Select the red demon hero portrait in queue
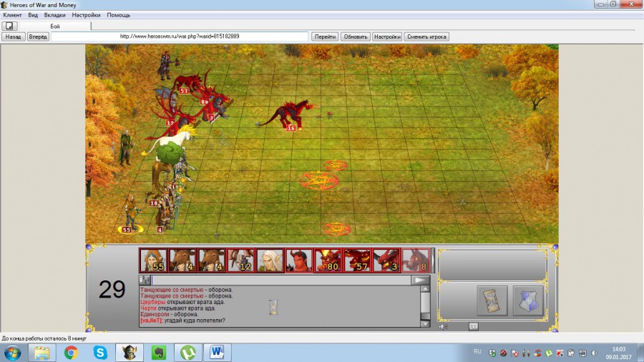 click(x=299, y=260)
